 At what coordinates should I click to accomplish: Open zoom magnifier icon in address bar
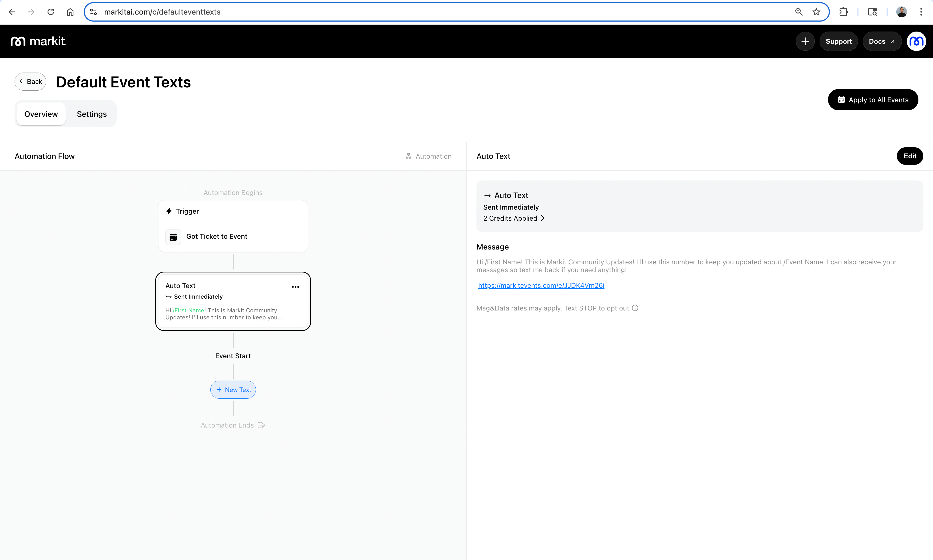799,12
